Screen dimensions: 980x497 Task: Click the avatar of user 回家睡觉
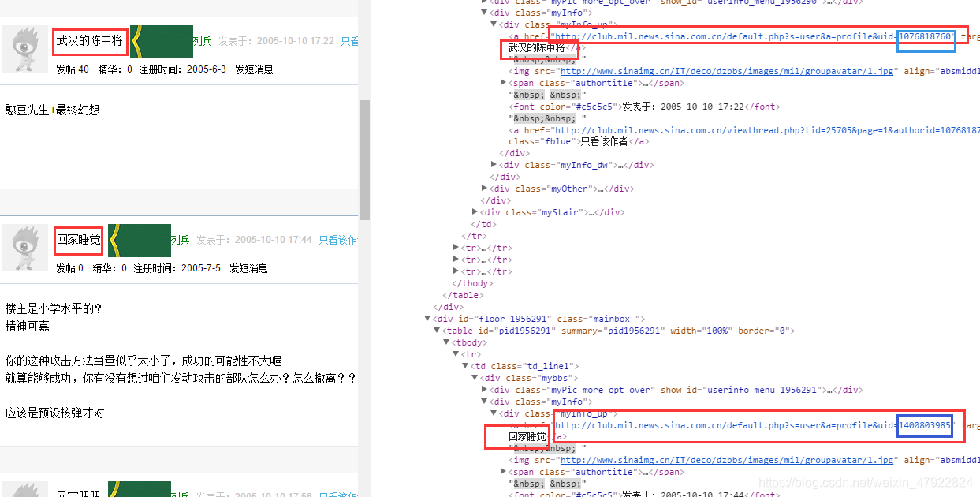25,248
